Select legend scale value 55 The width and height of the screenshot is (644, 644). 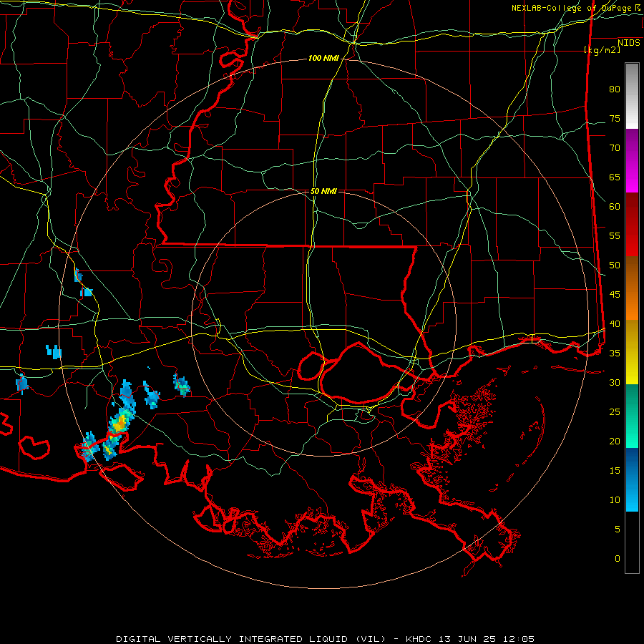click(615, 236)
